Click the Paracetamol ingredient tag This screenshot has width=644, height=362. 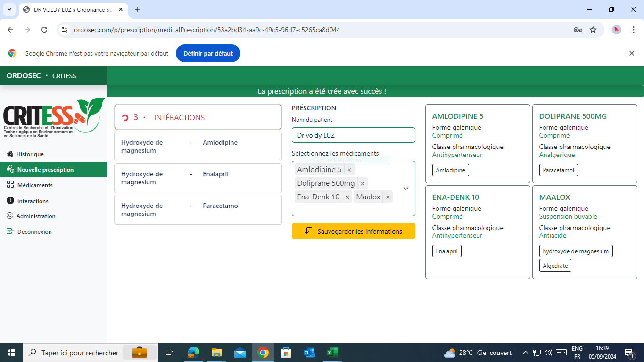click(559, 170)
